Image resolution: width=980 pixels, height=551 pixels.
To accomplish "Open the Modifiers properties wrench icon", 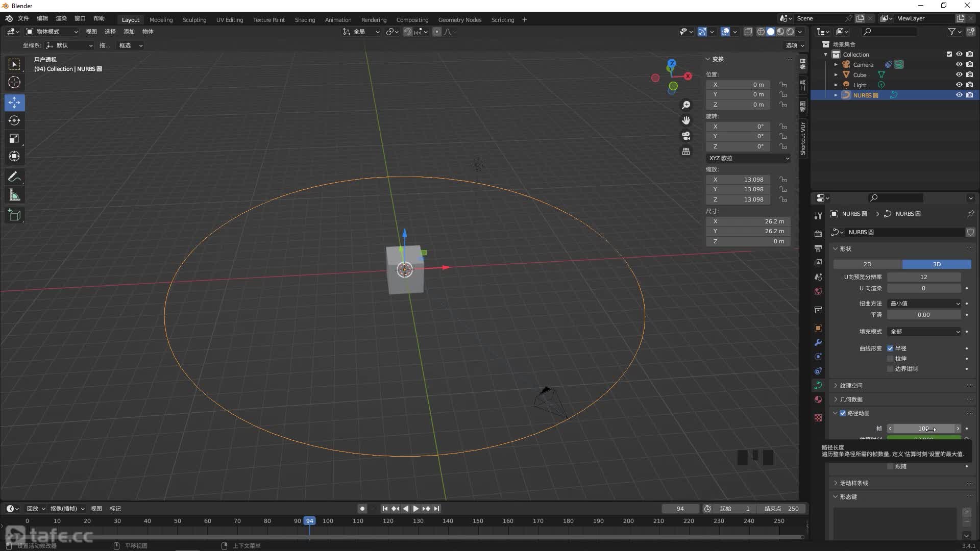I will click(x=818, y=342).
